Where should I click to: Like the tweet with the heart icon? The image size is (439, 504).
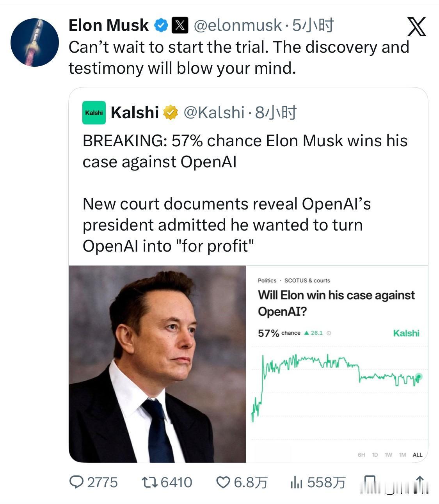(x=222, y=482)
